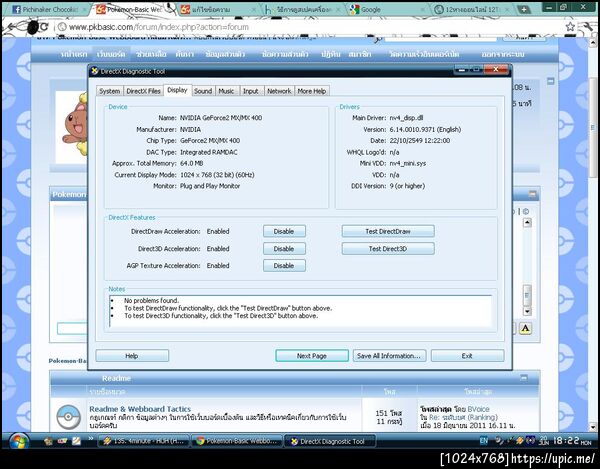Disable Direct3D Acceleration
600x469 pixels.
[284, 249]
